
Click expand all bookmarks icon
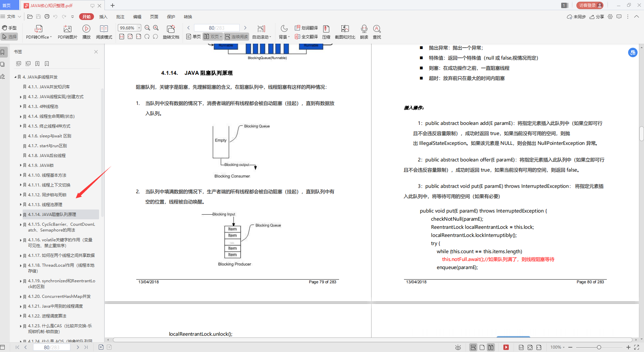click(19, 64)
